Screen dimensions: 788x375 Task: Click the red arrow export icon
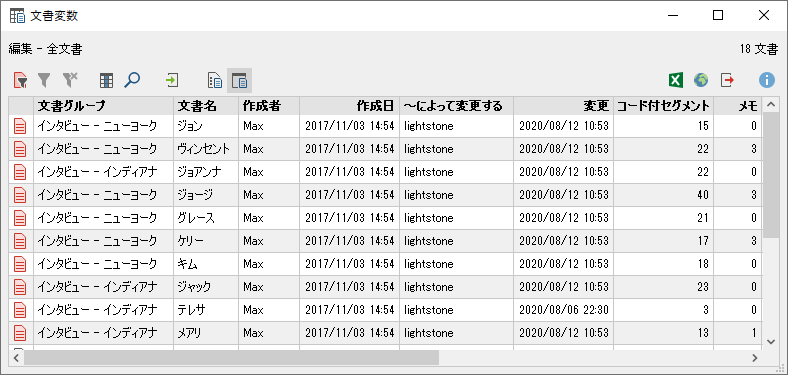(x=727, y=80)
